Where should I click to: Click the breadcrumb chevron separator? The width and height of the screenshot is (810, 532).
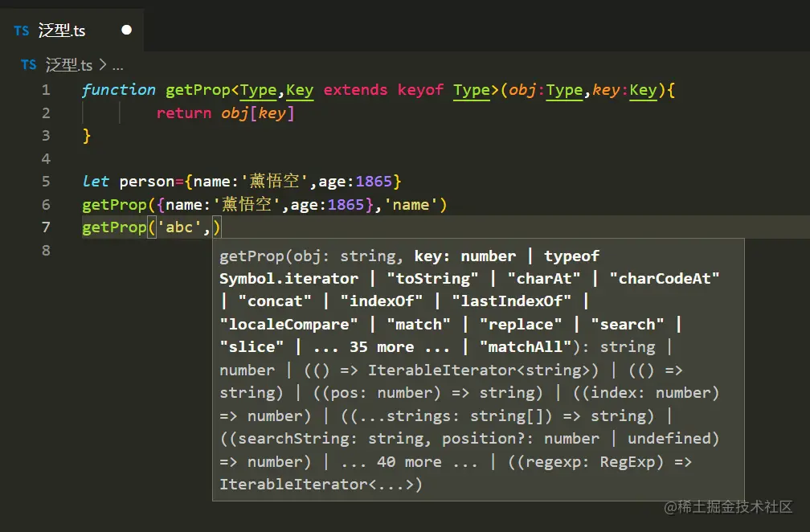(x=102, y=65)
